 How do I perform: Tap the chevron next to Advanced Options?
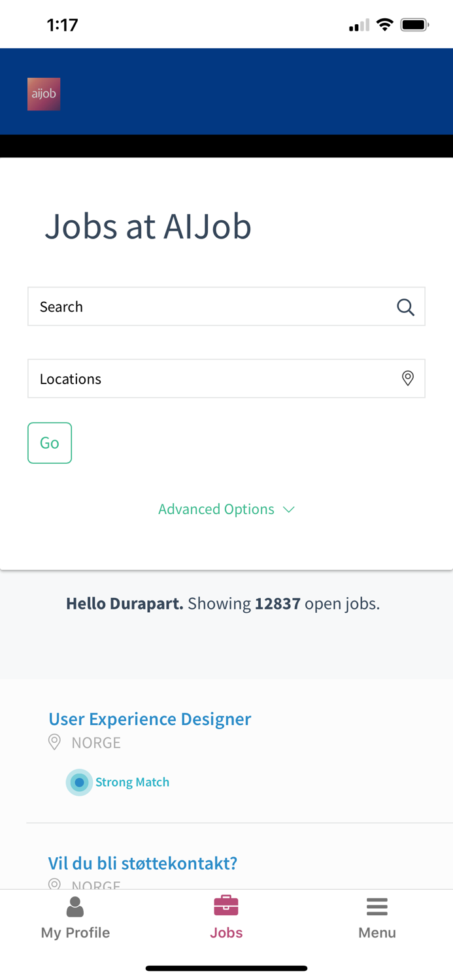pos(289,509)
